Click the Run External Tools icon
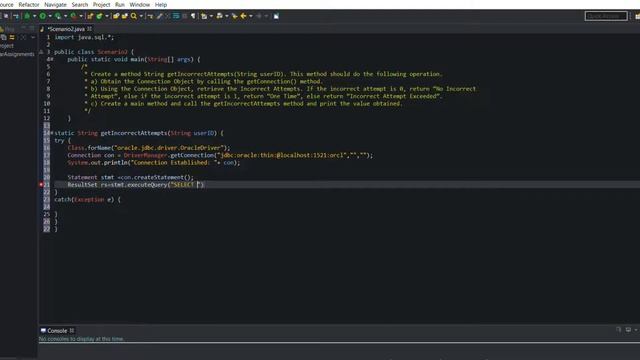This screenshot has width=640, height=360. click(73, 16)
